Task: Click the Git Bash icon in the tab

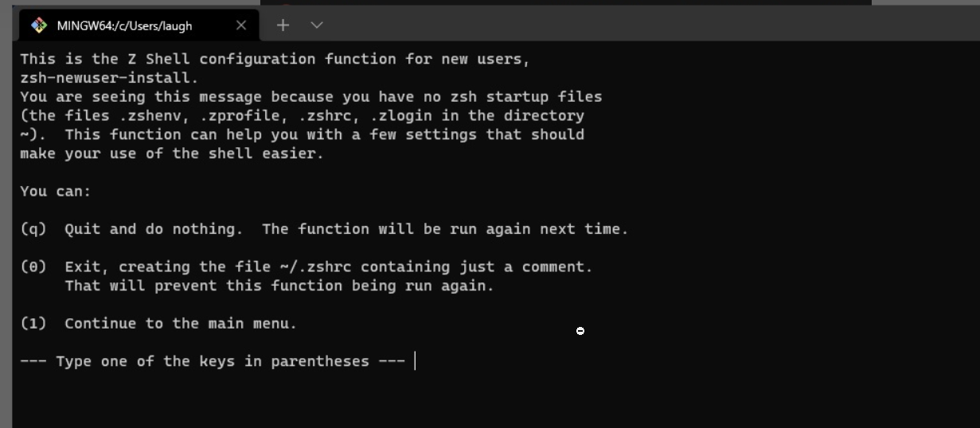Action: 39,25
